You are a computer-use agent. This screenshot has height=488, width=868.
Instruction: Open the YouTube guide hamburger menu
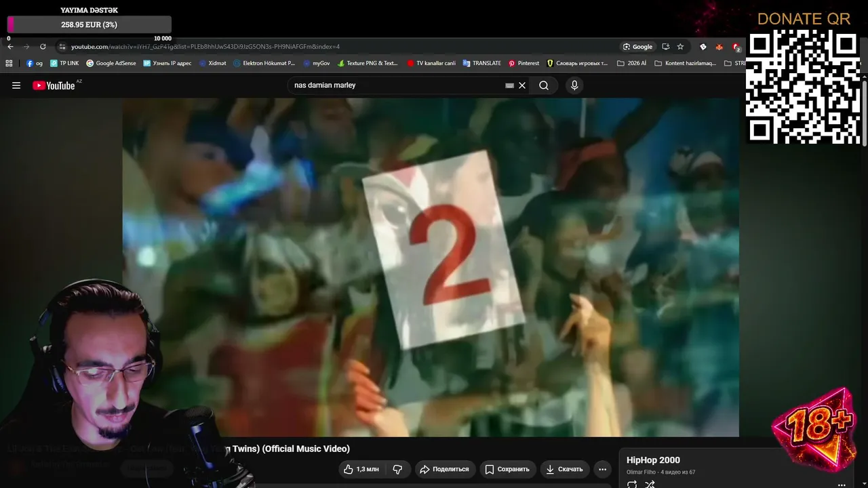[x=16, y=85]
